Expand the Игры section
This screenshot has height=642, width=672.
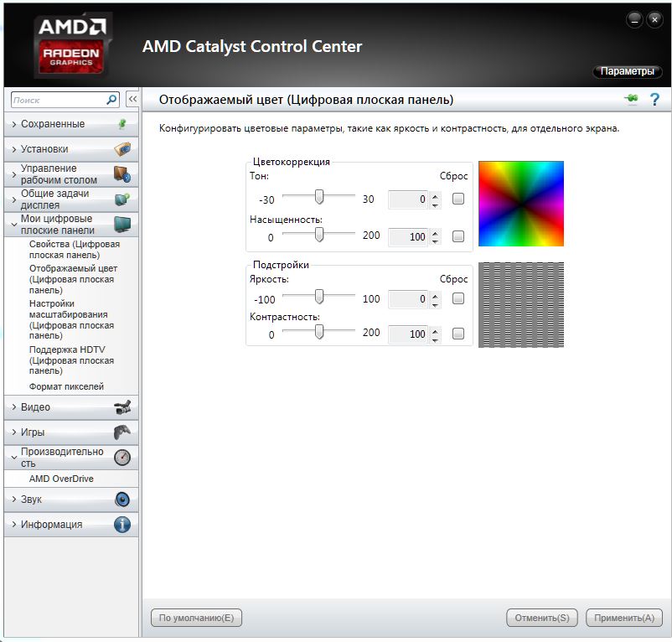click(x=14, y=432)
